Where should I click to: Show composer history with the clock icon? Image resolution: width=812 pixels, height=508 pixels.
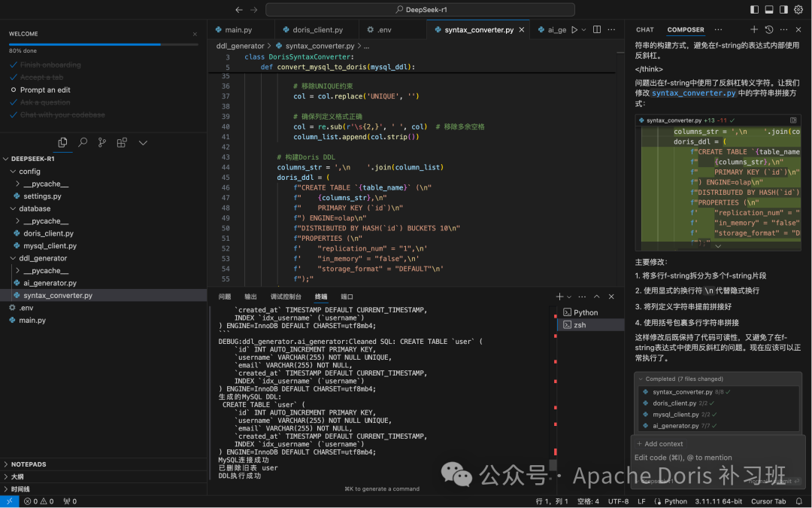point(769,30)
